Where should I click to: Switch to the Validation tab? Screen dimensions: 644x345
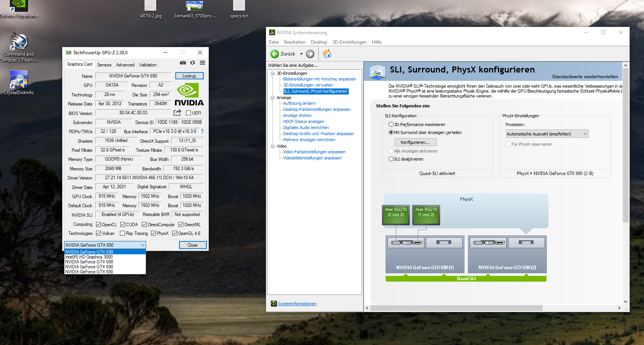coord(148,65)
